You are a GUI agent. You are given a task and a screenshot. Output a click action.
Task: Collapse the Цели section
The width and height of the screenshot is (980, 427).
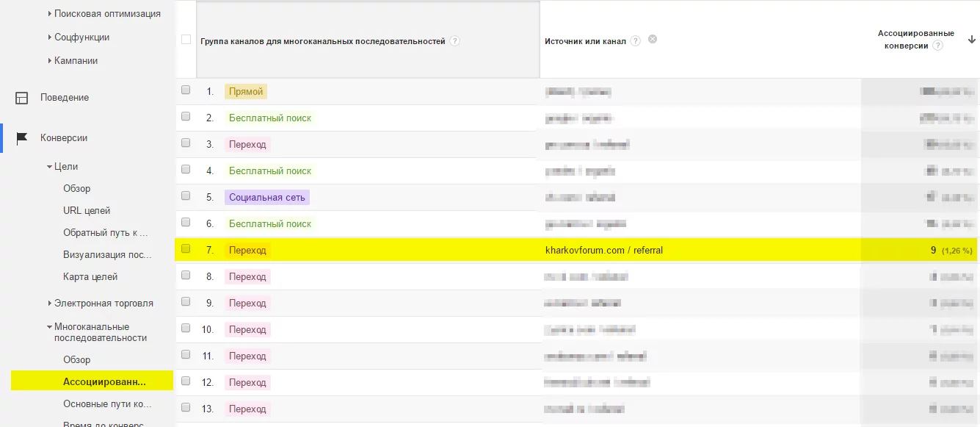coord(49,167)
